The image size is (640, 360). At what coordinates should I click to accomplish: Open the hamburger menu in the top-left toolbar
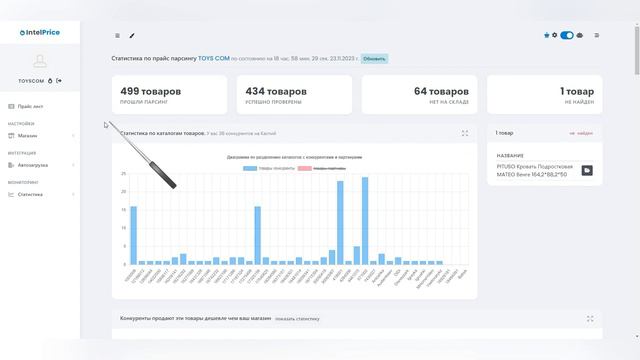pyautogui.click(x=118, y=36)
